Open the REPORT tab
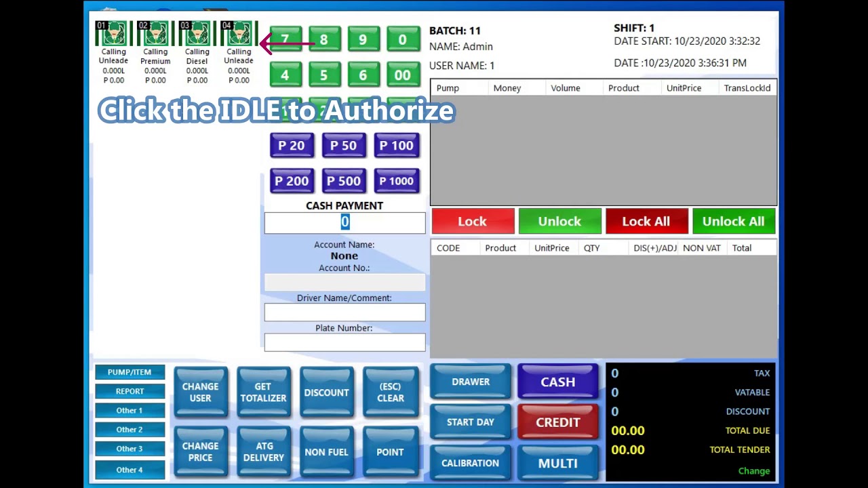 130,391
